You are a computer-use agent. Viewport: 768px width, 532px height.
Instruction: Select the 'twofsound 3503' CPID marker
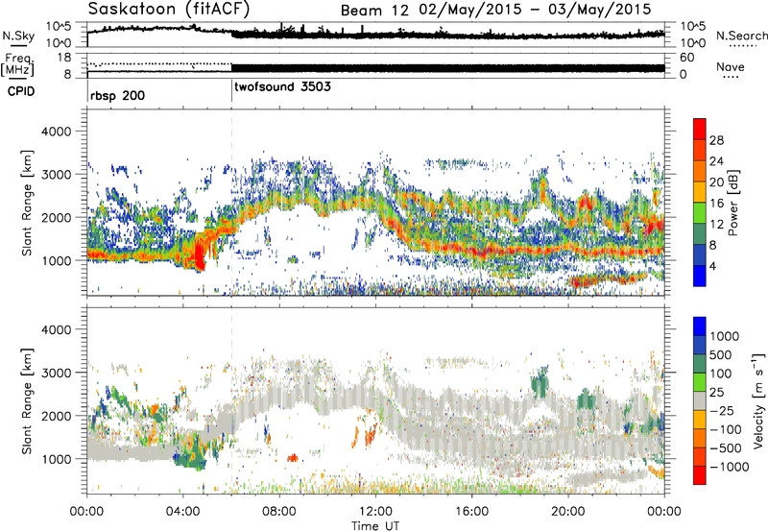click(x=282, y=87)
